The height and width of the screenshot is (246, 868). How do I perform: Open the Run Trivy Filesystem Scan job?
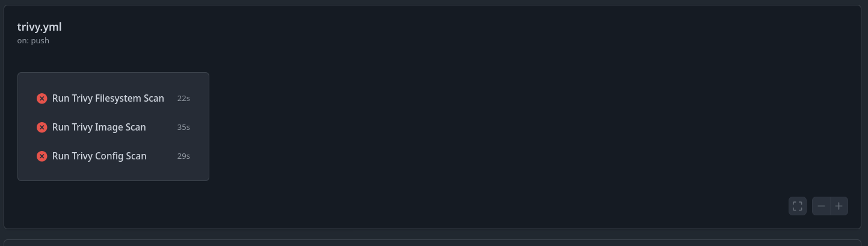108,99
